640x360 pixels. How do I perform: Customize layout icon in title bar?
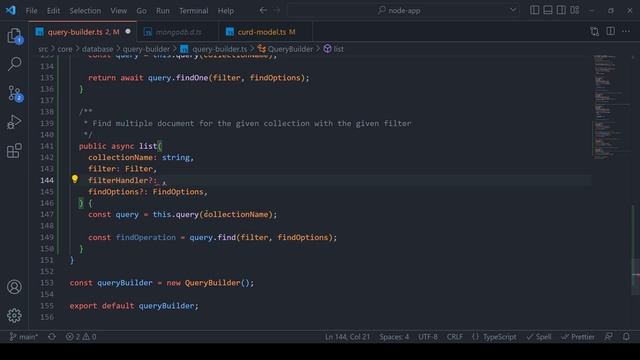[x=575, y=10]
